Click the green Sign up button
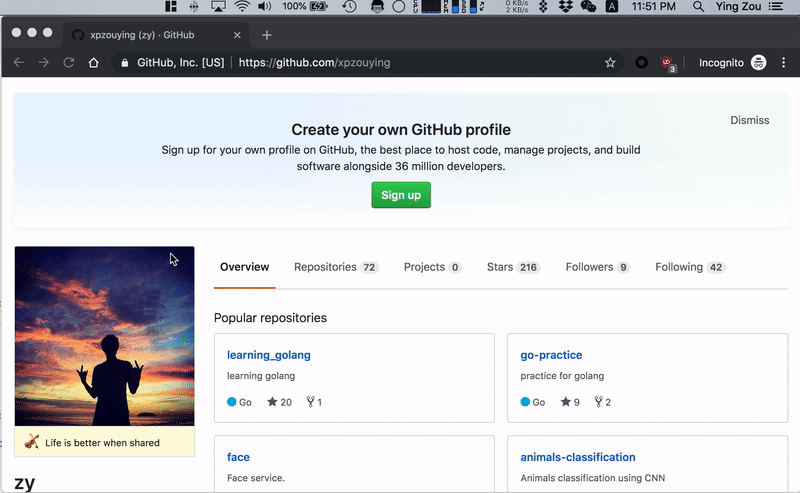 [401, 195]
